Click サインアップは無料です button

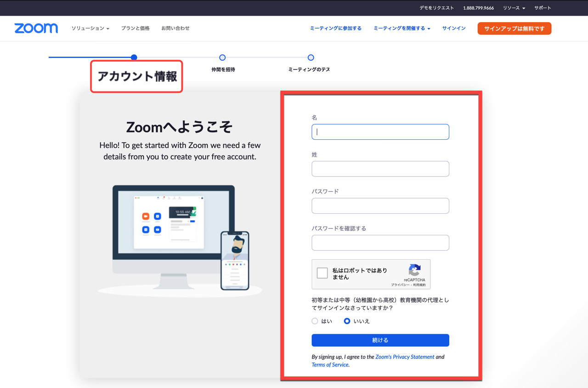[x=514, y=29]
